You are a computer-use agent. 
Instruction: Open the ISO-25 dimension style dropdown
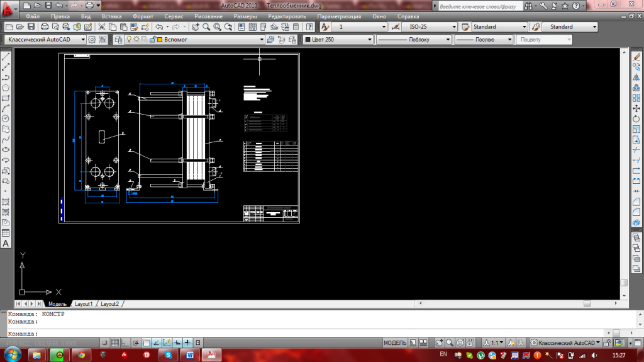[429, 27]
